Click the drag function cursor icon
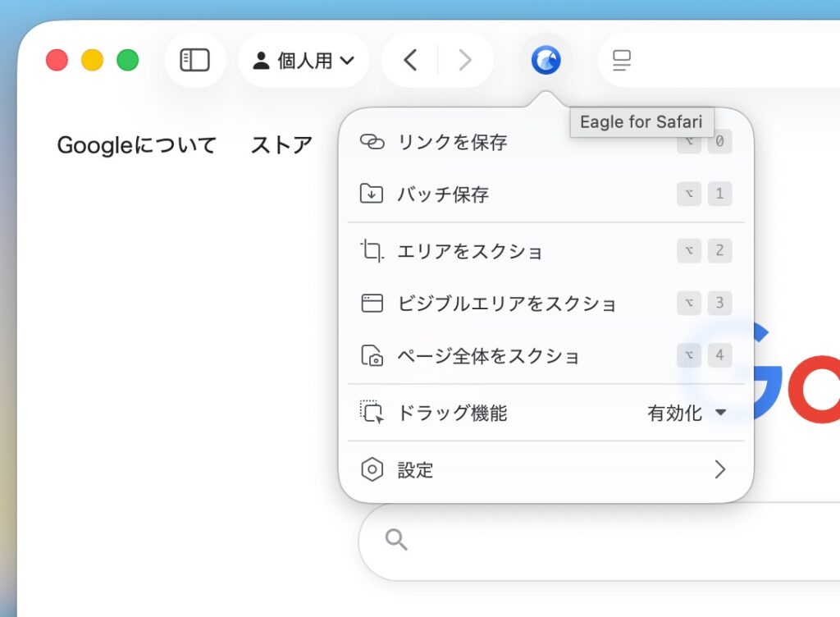This screenshot has height=617, width=840. tap(372, 413)
